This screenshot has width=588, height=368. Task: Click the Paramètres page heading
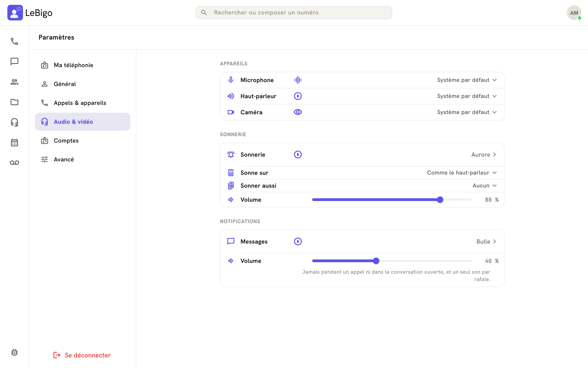[56, 37]
